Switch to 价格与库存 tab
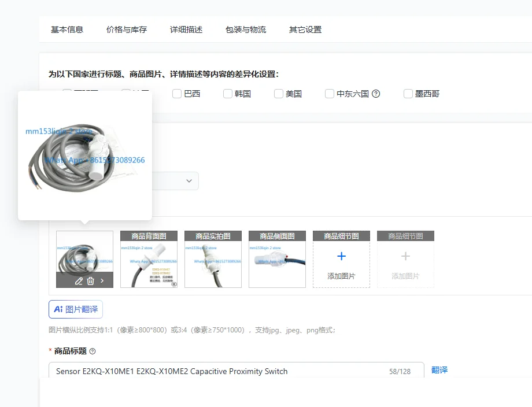 tap(127, 29)
